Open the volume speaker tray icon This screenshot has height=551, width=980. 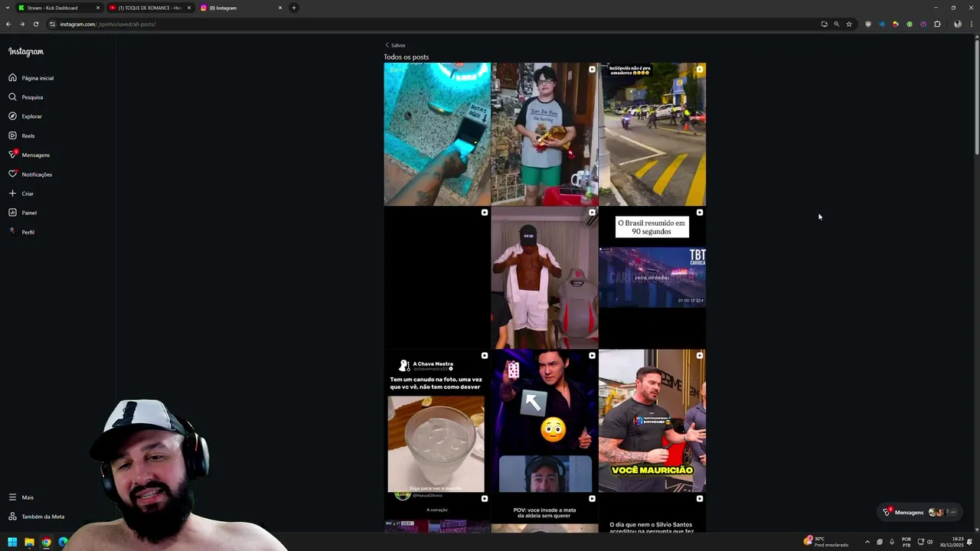click(930, 542)
